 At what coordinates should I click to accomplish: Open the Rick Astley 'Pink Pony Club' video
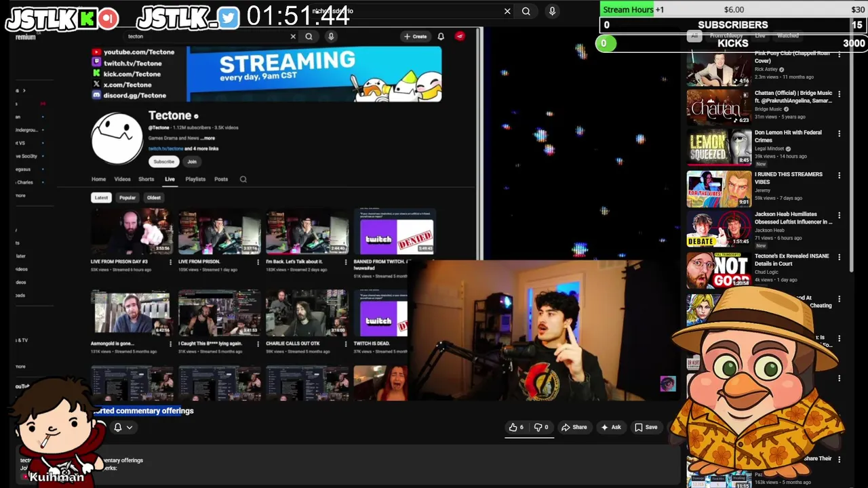(719, 68)
